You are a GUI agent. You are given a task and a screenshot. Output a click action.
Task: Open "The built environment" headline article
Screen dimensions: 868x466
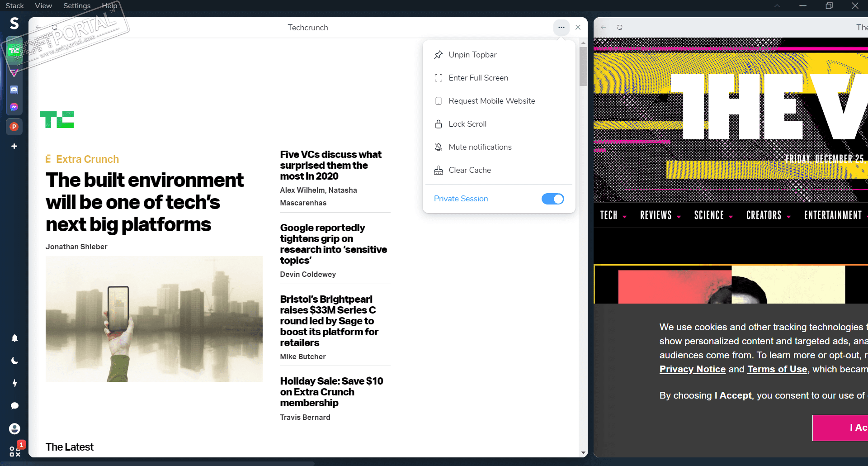pos(145,202)
